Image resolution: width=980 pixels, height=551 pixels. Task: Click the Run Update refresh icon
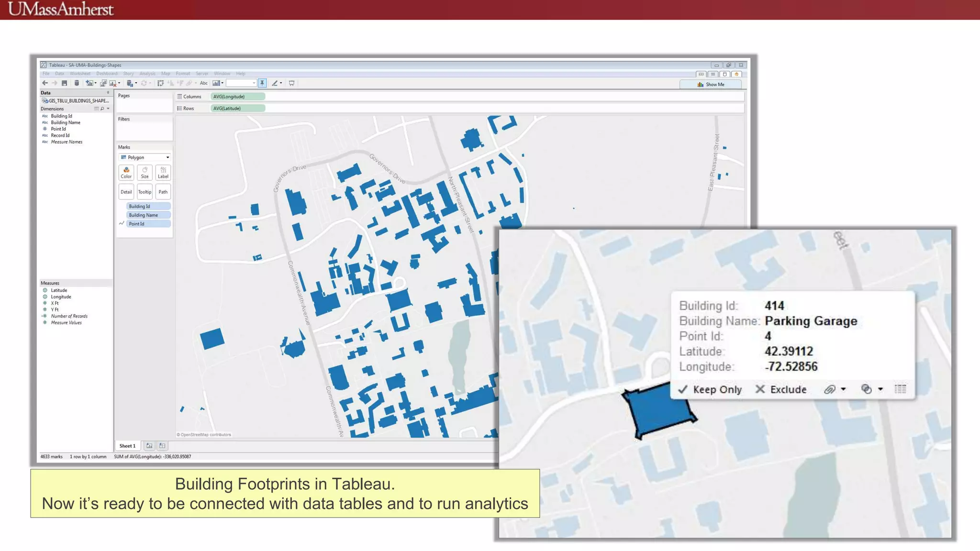[144, 83]
